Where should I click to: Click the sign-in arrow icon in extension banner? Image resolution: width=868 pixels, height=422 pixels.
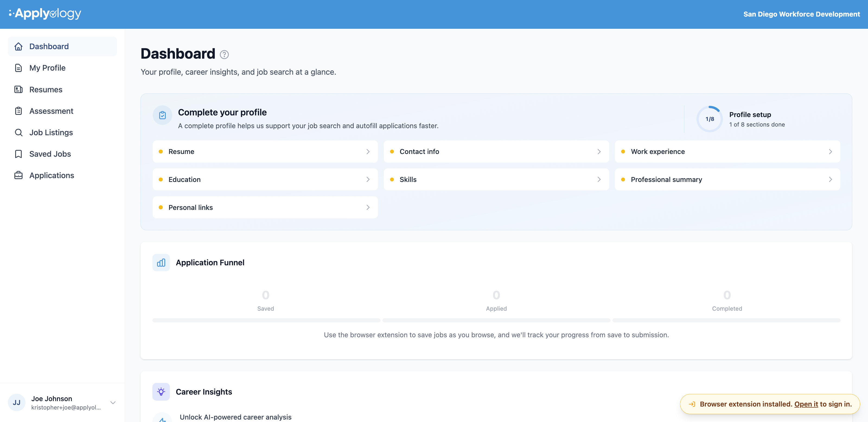[x=692, y=404]
